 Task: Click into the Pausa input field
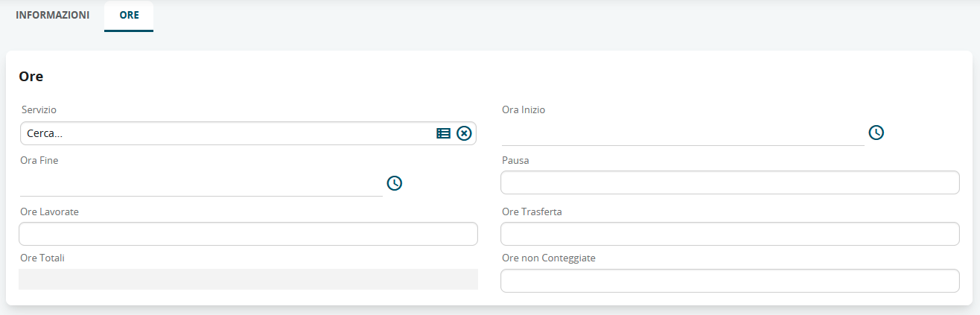pos(730,182)
